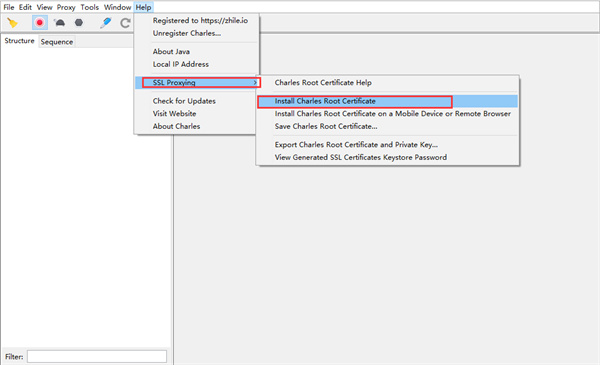Image resolution: width=600 pixels, height=365 pixels.
Task: Select Visit Website menu item
Action: [196, 114]
